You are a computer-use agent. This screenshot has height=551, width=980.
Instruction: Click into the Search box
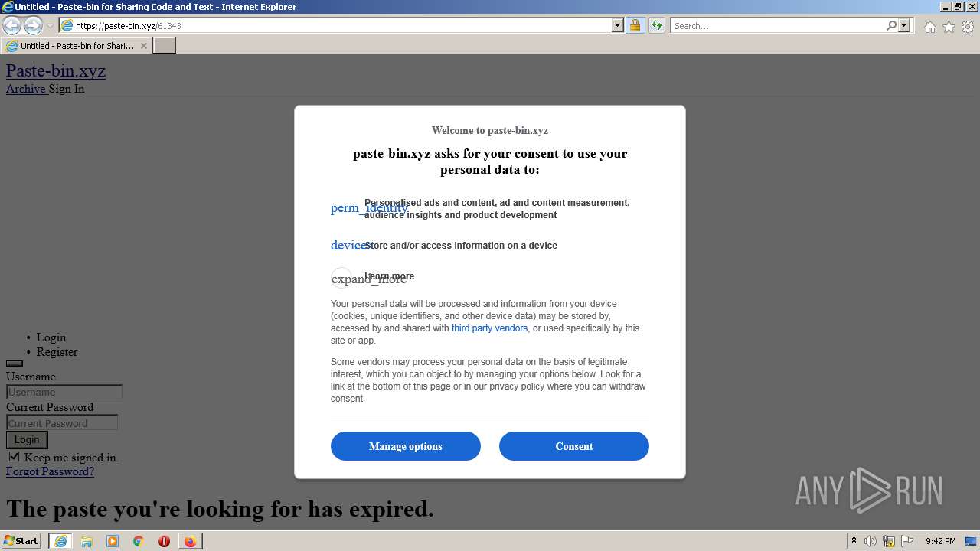[x=779, y=25]
